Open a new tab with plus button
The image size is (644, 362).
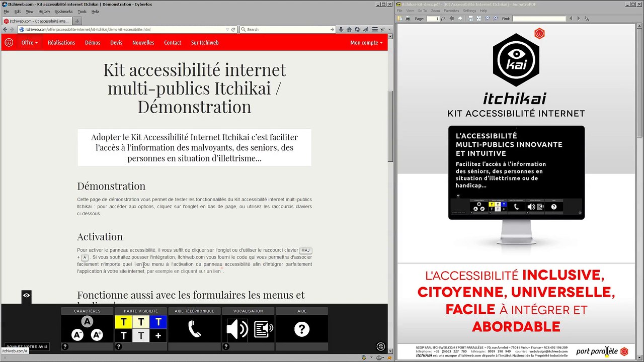tap(77, 21)
